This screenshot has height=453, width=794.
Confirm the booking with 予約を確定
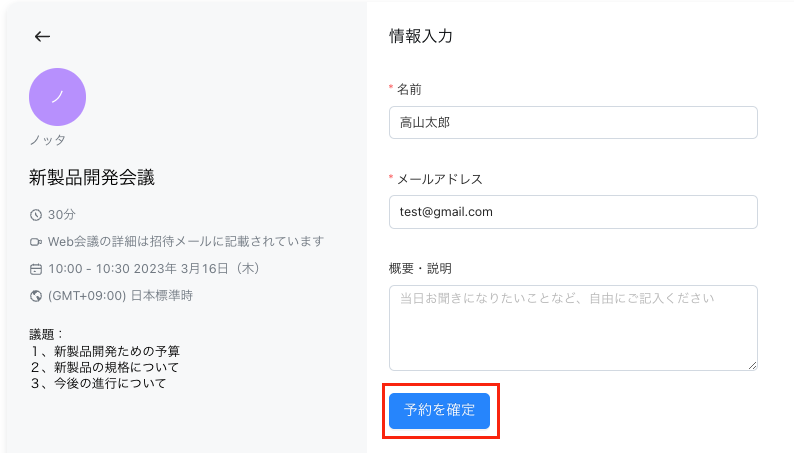[439, 410]
